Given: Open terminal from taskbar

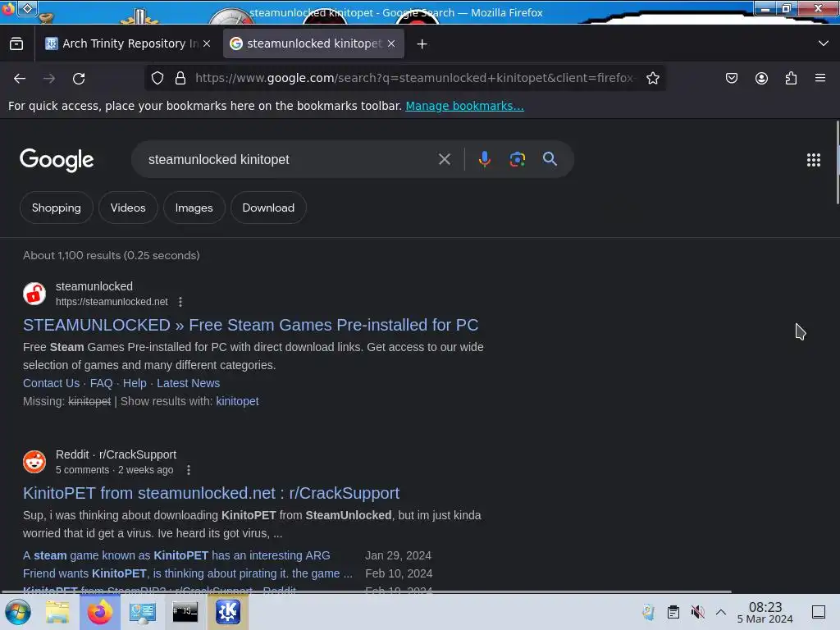Looking at the screenshot, I should 185,612.
